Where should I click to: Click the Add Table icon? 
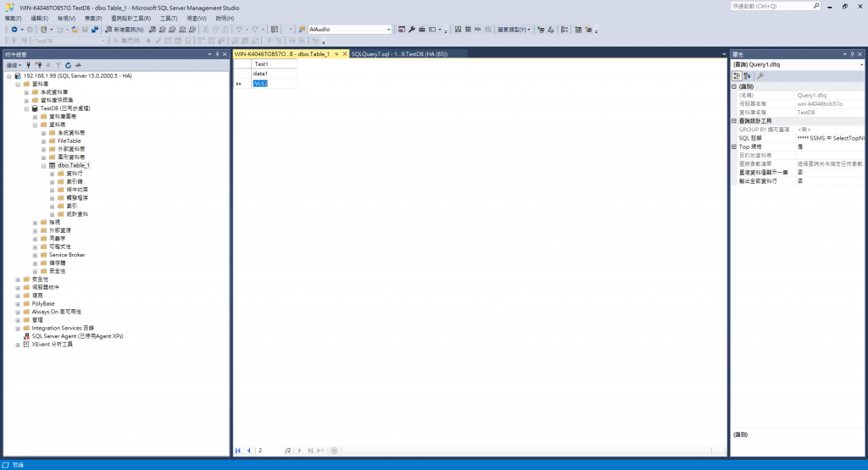coord(578,30)
